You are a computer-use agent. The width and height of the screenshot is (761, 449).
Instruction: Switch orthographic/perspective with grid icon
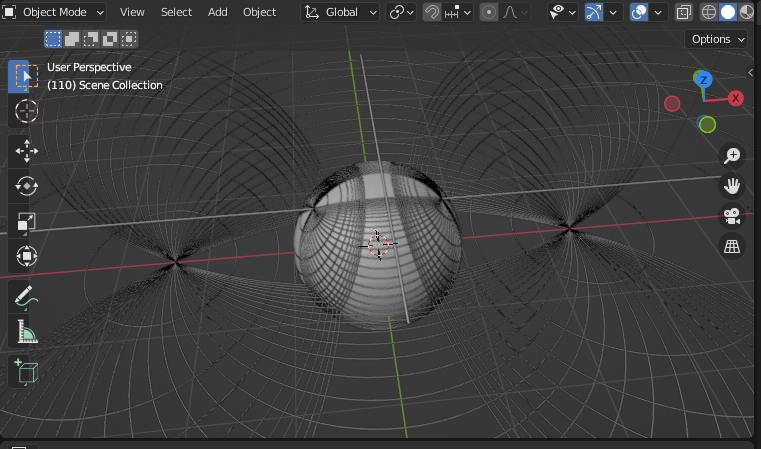tap(732, 246)
